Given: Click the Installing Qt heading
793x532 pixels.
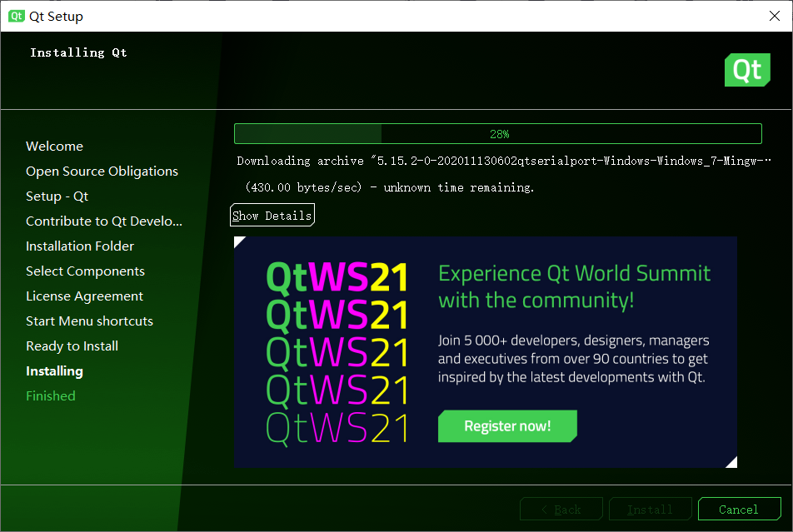Looking at the screenshot, I should [78, 52].
